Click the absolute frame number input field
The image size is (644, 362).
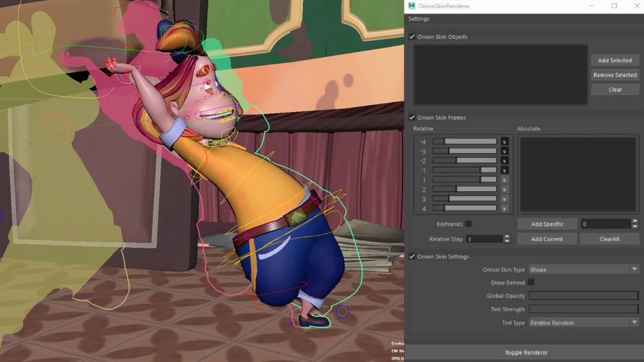[606, 224]
